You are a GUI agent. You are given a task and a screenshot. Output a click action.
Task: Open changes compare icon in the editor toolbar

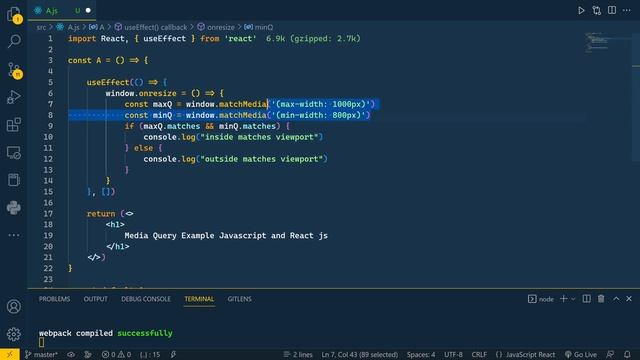coord(597,11)
